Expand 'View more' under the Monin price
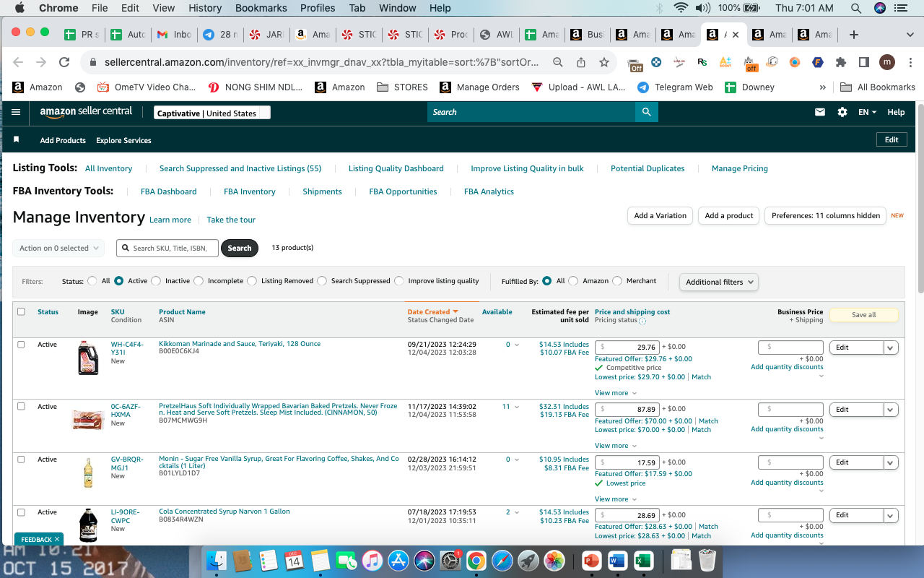This screenshot has height=578, width=924. [616, 499]
